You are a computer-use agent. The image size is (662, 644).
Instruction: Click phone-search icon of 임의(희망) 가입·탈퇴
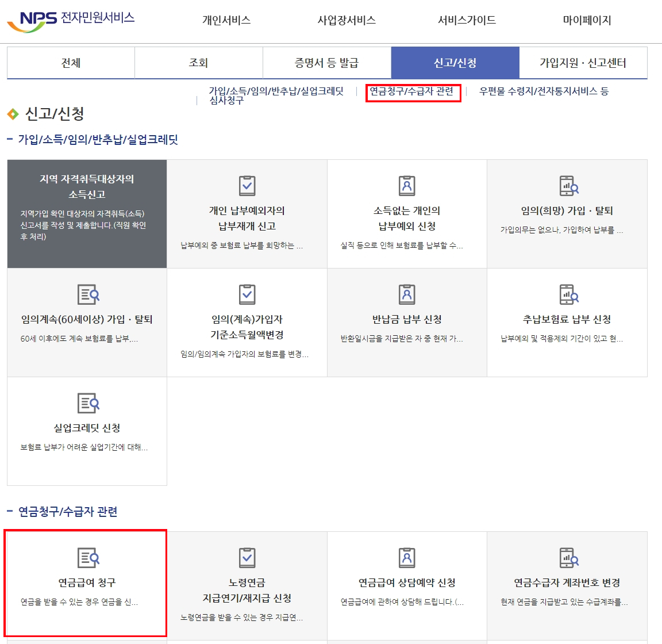tap(569, 186)
